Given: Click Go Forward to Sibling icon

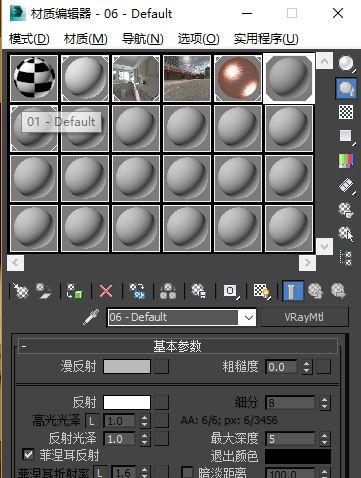Looking at the screenshot, I should pos(338,291).
